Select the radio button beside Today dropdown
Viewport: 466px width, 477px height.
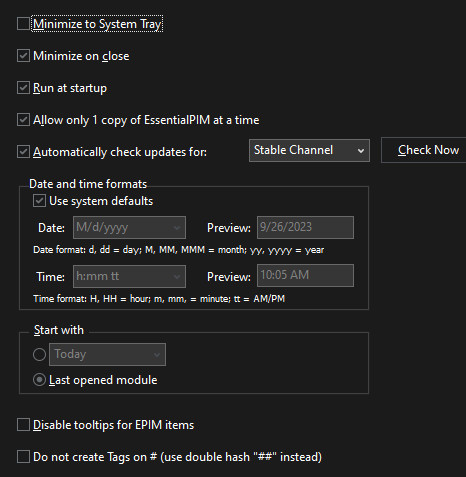[x=39, y=354]
